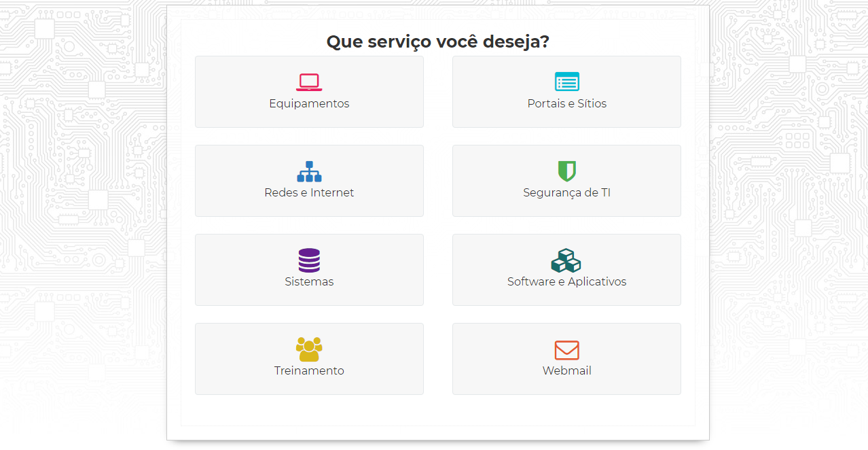Image resolution: width=868 pixels, height=450 pixels.
Task: Select the purple database Sistemas icon
Action: pyautogui.click(x=309, y=260)
